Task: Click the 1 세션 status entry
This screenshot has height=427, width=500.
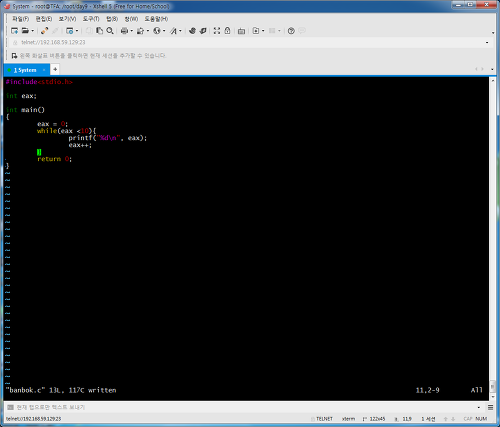Action: (428, 419)
